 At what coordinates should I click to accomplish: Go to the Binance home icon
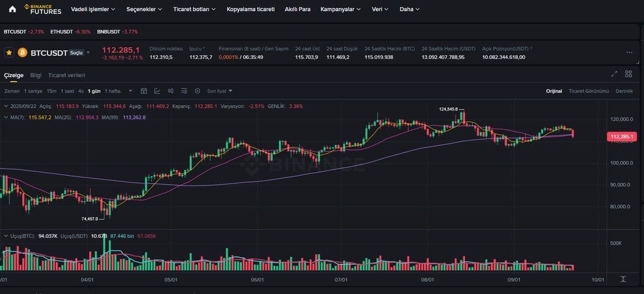(12, 9)
